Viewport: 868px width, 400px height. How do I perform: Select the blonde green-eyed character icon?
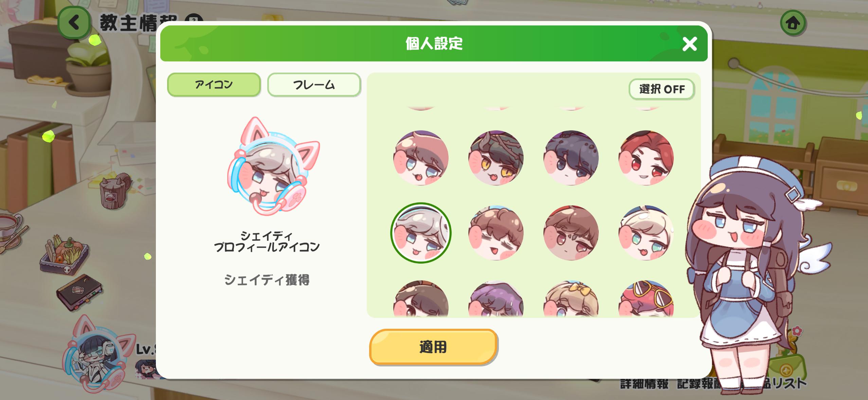click(x=646, y=233)
